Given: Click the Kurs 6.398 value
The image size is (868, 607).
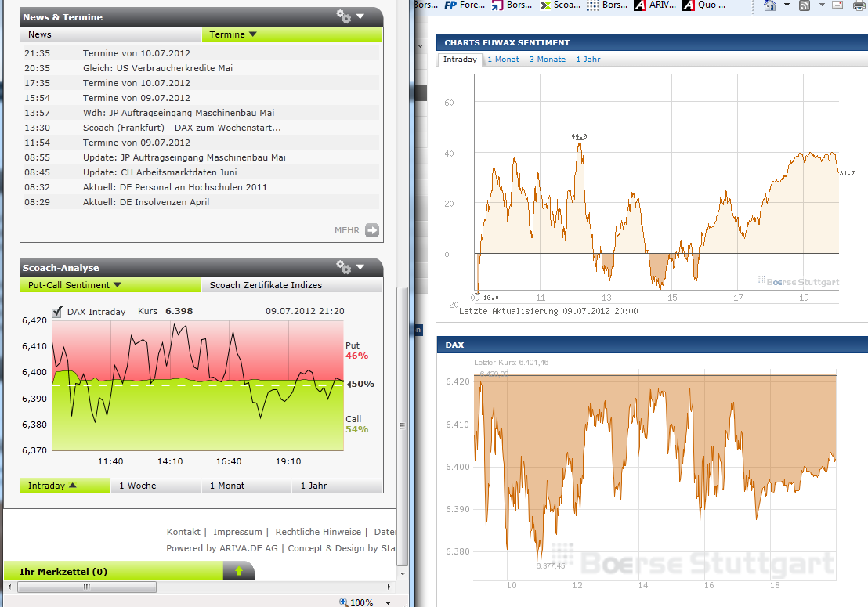Looking at the screenshot, I should (179, 311).
